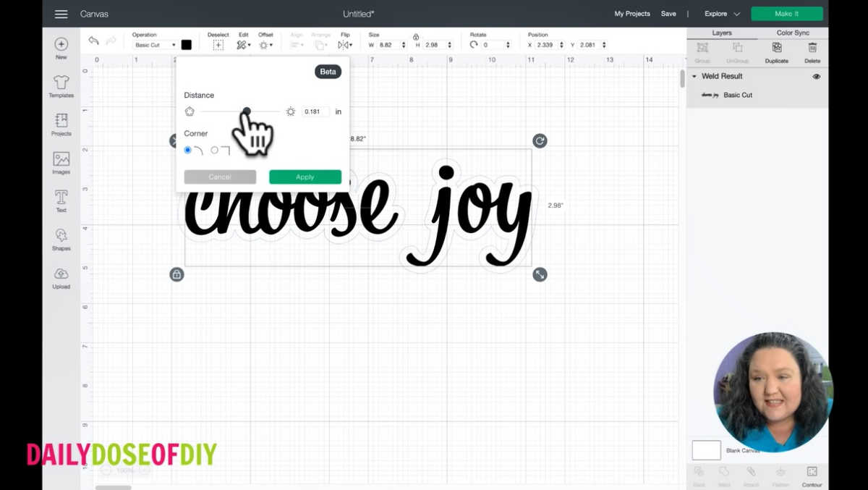Click Save in the top bar
This screenshot has height=490, width=868.
[668, 14]
